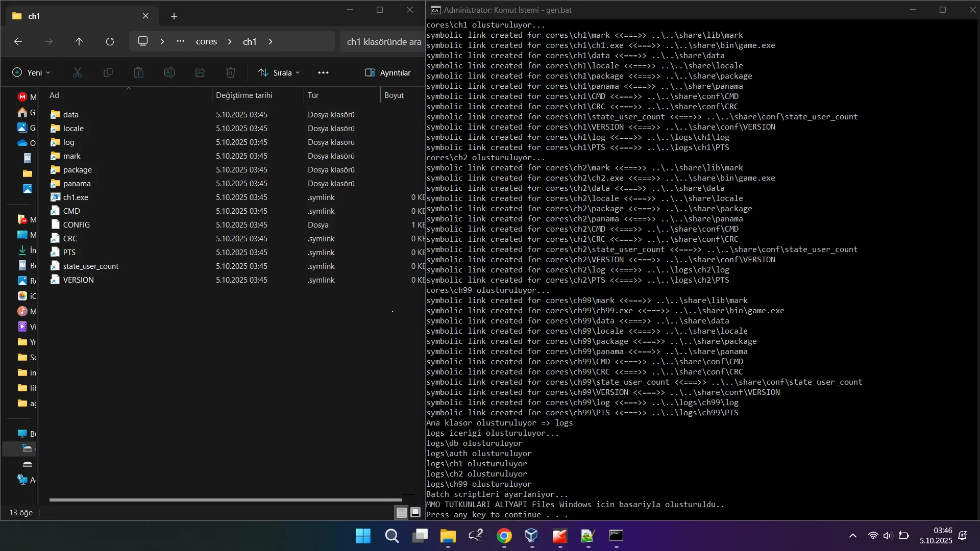This screenshot has width=980, height=551.
Task: Launch Google Chrome from the taskbar
Action: [x=504, y=536]
